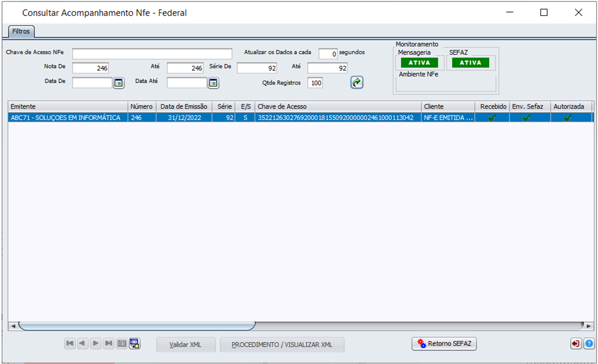Open the Data Até calendar picker
598x364 pixels.
214,83
